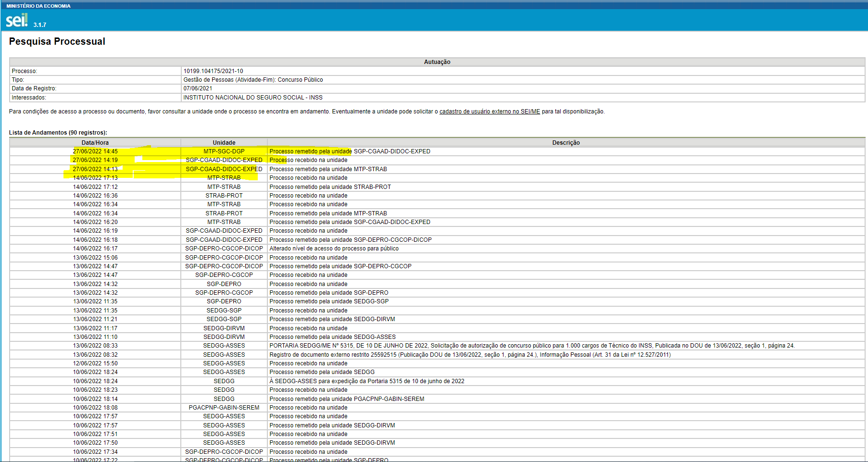The width and height of the screenshot is (868, 462).
Task: Select unit cell PGACPNP-GABIN-SEREM
Action: tap(224, 408)
